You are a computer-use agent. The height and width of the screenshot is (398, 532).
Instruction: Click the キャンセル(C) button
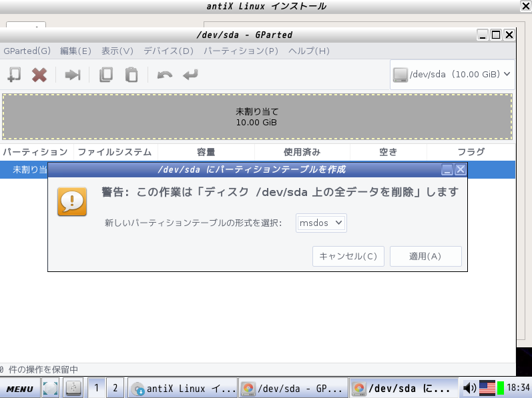click(348, 257)
